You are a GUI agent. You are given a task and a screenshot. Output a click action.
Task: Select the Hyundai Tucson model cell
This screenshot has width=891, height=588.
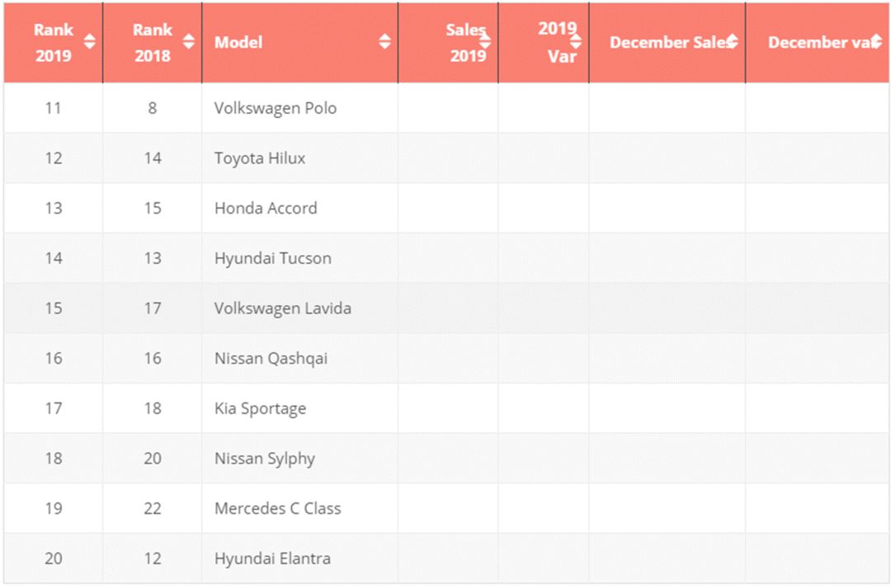tap(273, 258)
